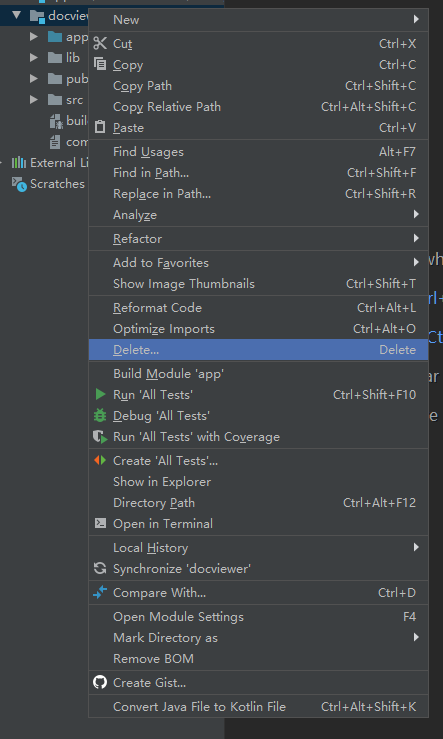
Task: Choose Show in Explorer
Action: [x=258, y=482]
